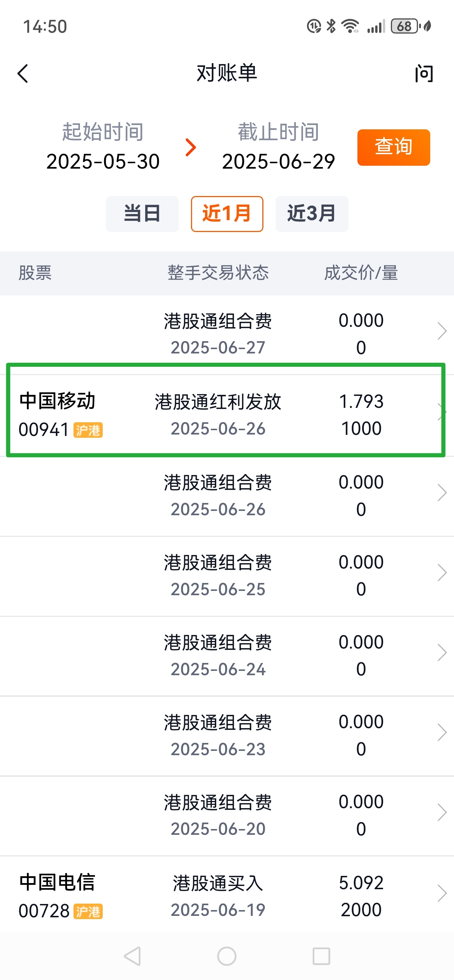
Task: Tap the 查询 button
Action: click(393, 148)
